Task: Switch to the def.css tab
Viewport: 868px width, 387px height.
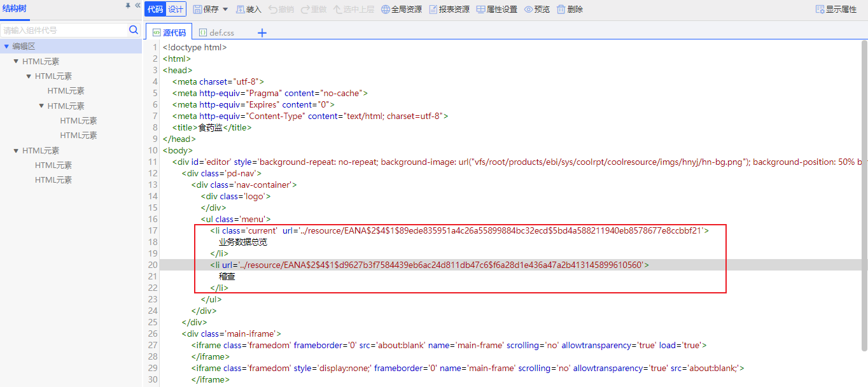Action: pyautogui.click(x=216, y=32)
